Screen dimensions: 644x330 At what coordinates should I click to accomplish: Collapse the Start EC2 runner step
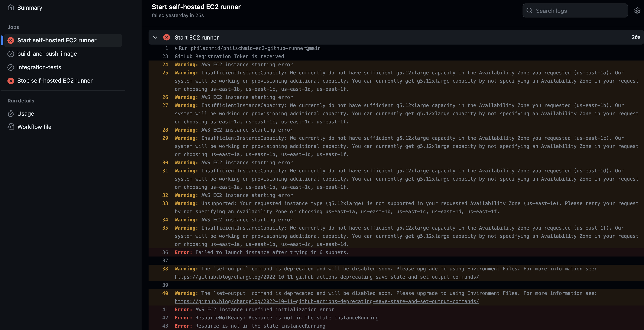[155, 37]
